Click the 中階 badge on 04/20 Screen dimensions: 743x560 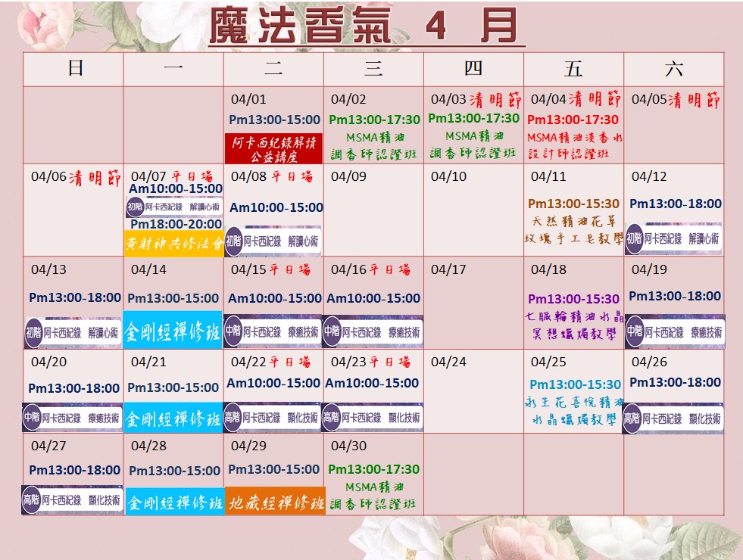click(x=33, y=418)
